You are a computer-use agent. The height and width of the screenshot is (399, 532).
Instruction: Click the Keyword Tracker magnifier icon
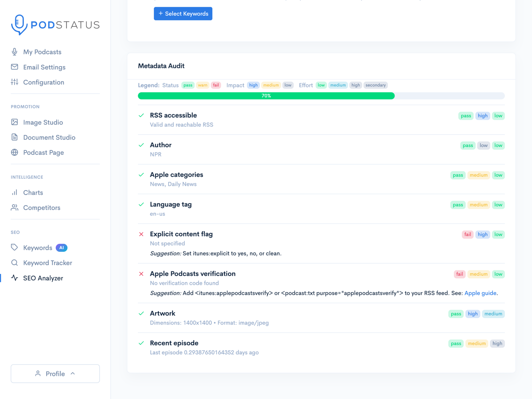point(14,262)
